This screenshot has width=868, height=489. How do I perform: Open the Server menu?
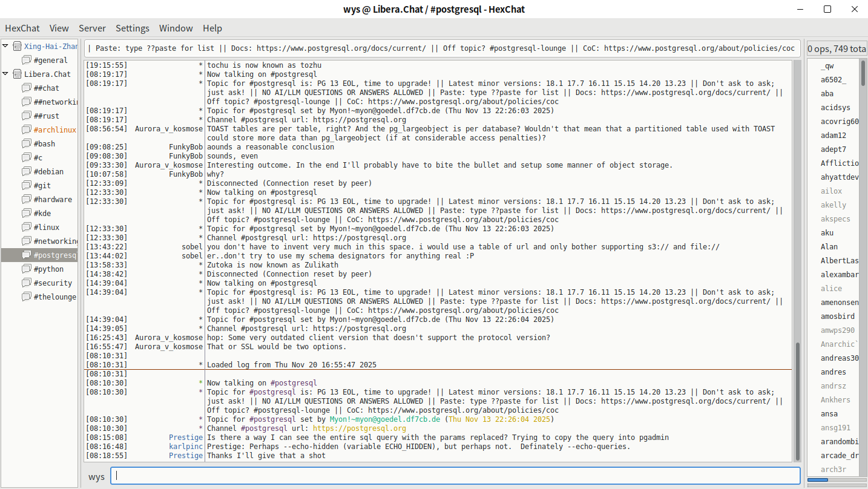coord(92,28)
